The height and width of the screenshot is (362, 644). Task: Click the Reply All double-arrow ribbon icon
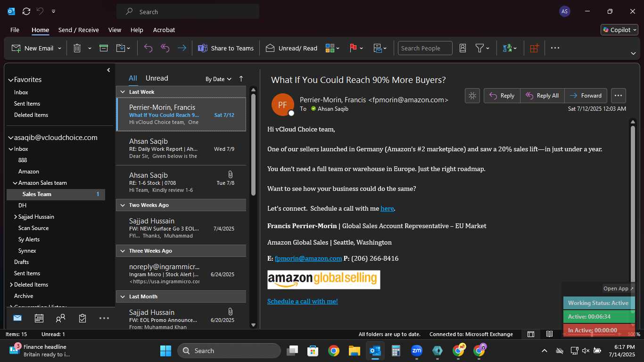165,48
